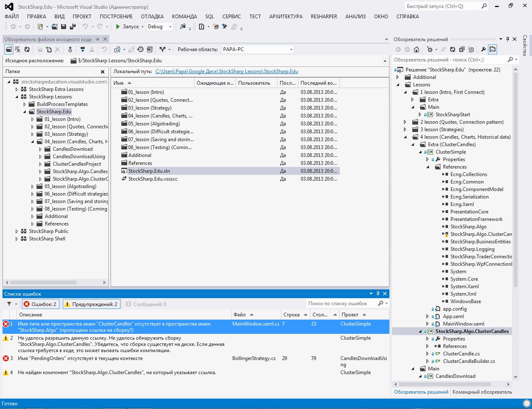Toggle the Предупреждений: 2 warnings filter
The width and height of the screenshot is (532, 409).
point(91,304)
